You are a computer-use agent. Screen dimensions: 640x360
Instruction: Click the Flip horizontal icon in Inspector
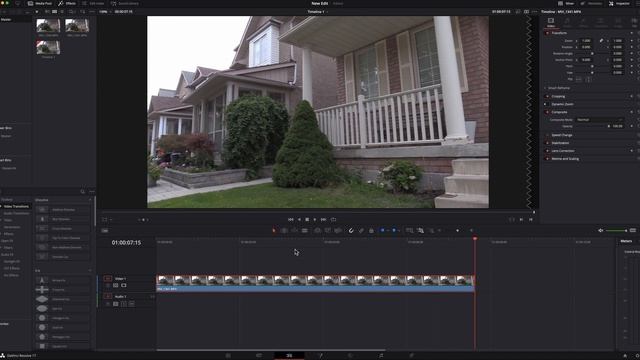579,79
